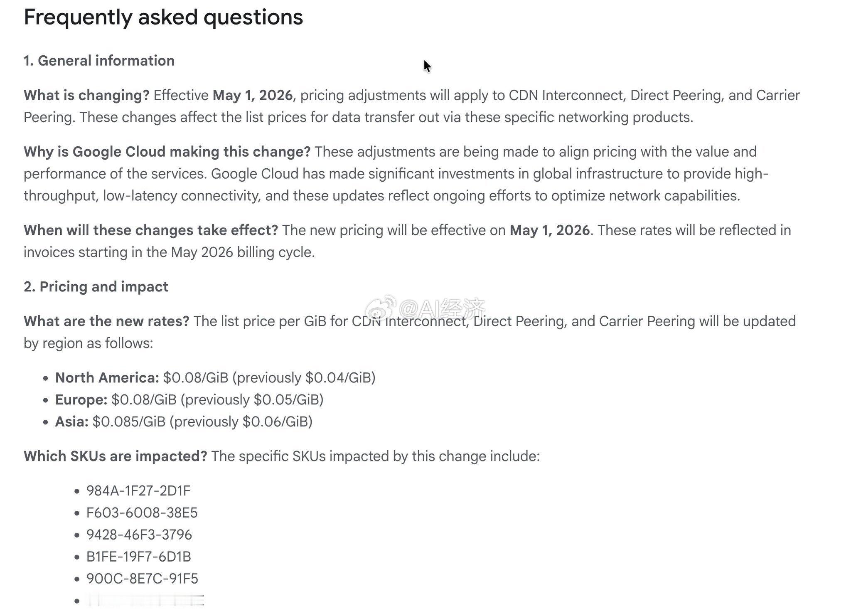
Task: Click the Europe pricing bullet
Action: [189, 400]
